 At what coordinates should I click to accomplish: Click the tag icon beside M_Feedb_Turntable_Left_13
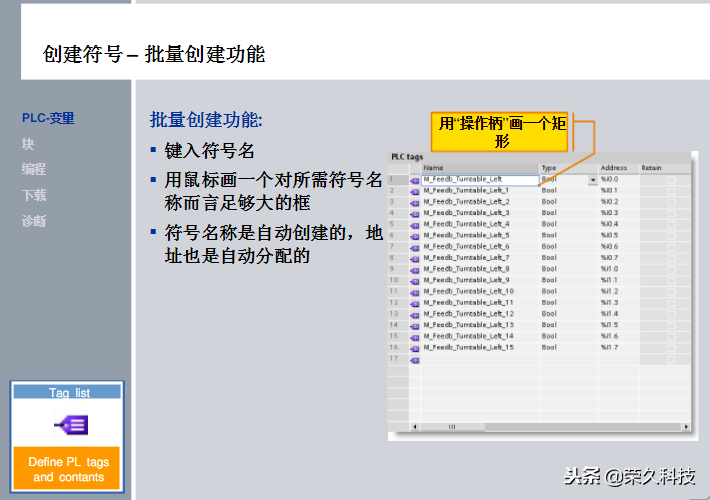coord(415,327)
